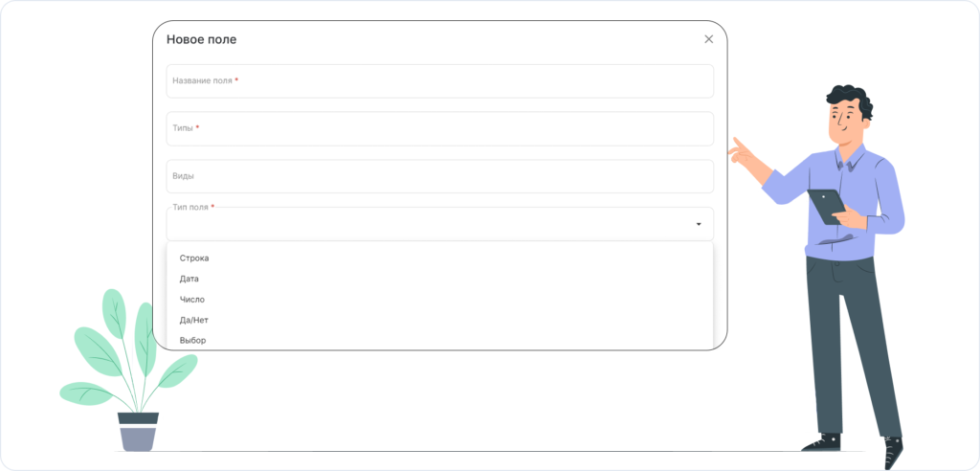Open the Тип поля combo box
The width and height of the screenshot is (980, 471).
pos(439,224)
